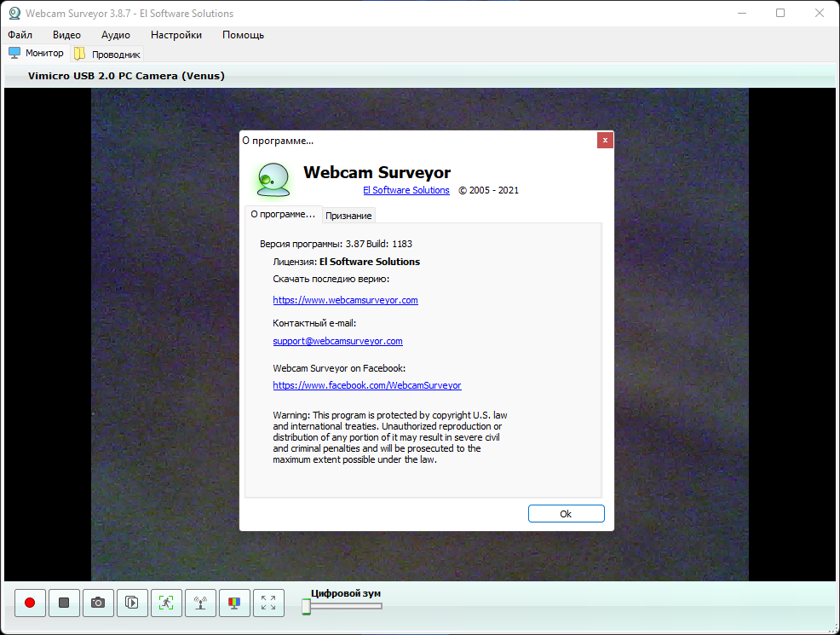This screenshot has width=840, height=635.
Task: Open the playback preview icon in toolbar
Action: pos(132,603)
